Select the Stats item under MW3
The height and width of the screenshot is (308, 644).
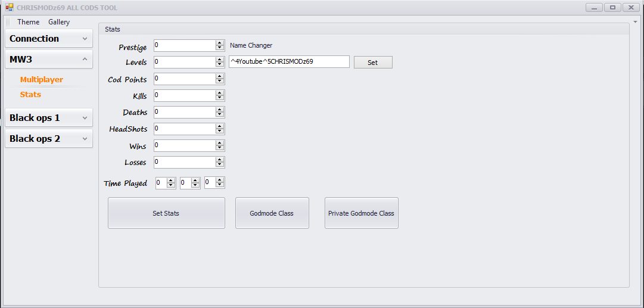pos(30,95)
